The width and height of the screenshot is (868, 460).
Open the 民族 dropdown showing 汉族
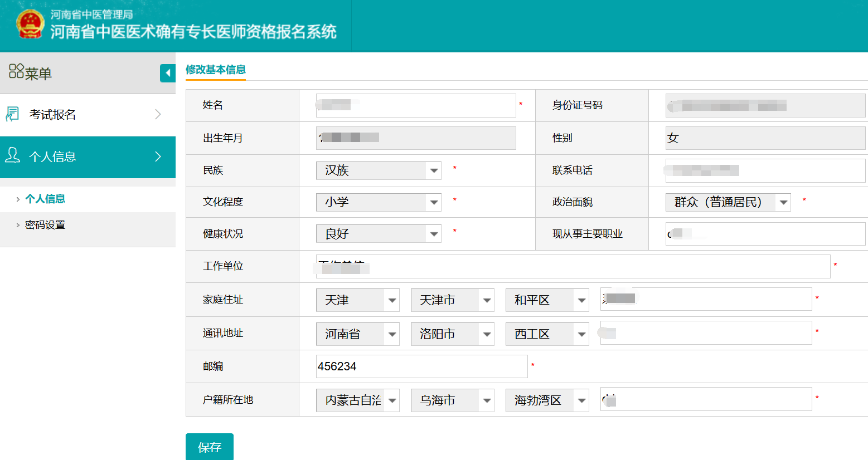tap(379, 170)
